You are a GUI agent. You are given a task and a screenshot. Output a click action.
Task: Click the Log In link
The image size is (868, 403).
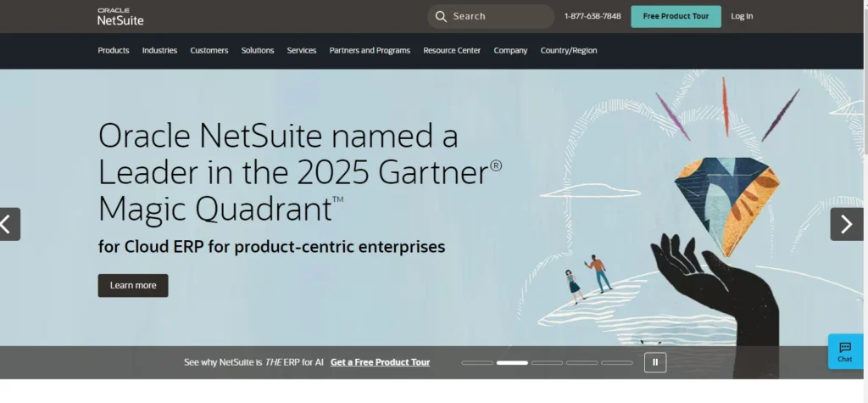(742, 16)
